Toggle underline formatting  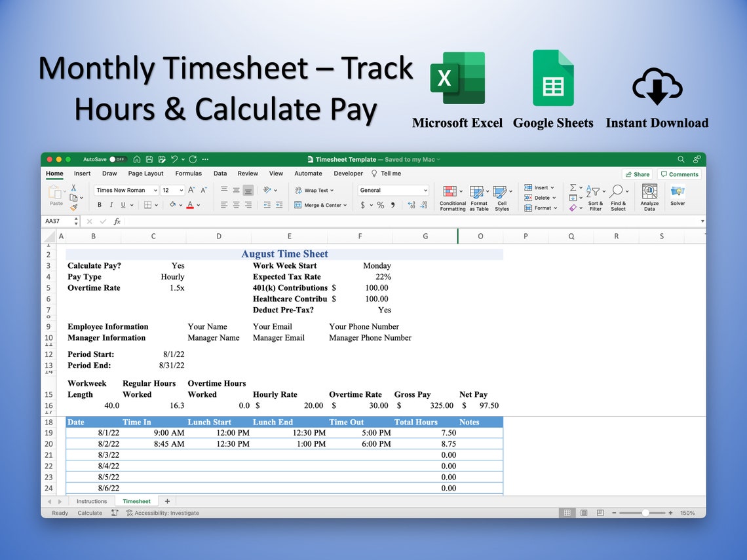[x=122, y=205]
